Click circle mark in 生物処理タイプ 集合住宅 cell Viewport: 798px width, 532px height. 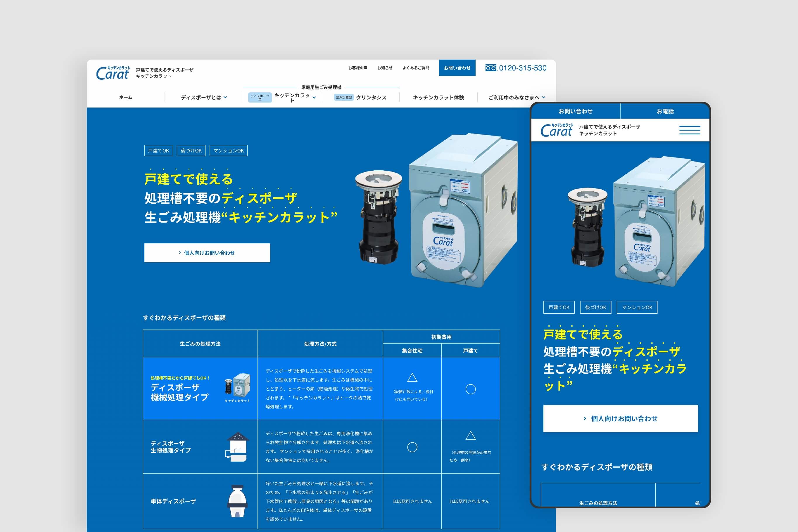412,447
